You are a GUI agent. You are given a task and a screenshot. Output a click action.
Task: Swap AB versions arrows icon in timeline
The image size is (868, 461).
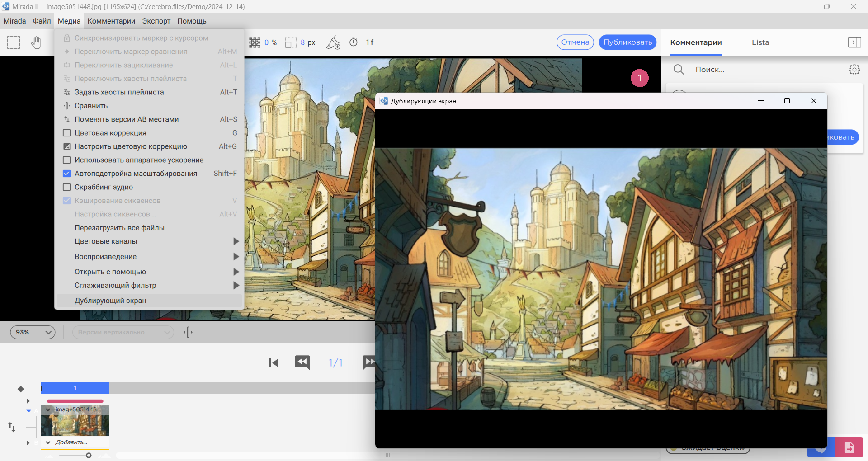pyautogui.click(x=12, y=427)
